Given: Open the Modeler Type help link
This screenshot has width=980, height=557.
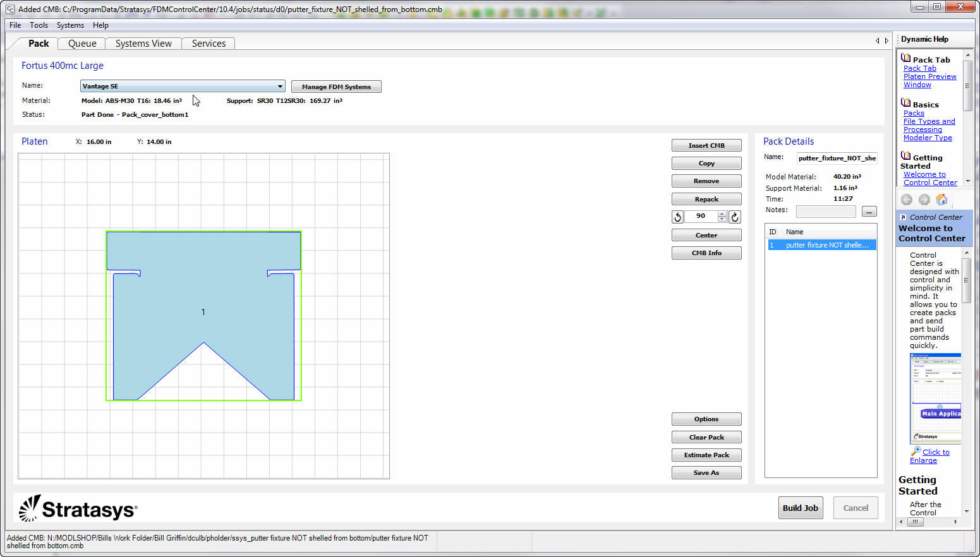Looking at the screenshot, I should [928, 138].
